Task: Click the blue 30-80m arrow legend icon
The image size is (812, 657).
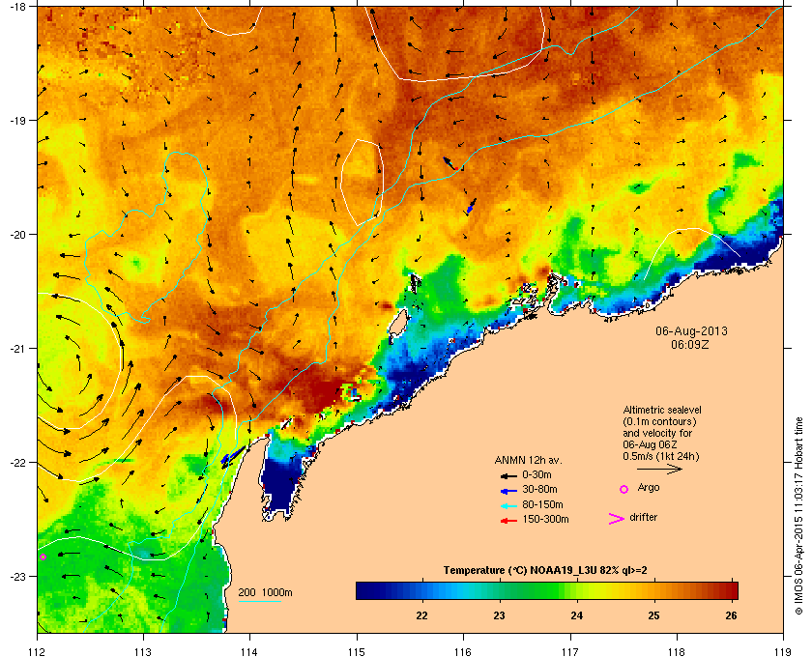Action: [508, 490]
